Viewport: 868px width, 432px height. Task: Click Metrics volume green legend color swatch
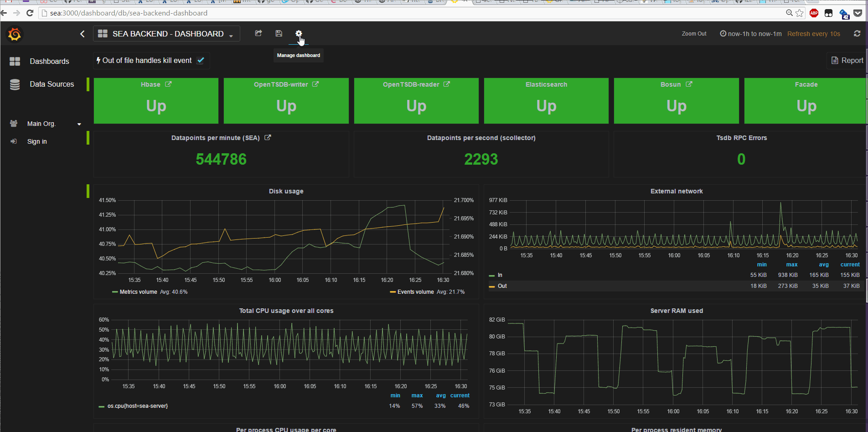coord(115,292)
